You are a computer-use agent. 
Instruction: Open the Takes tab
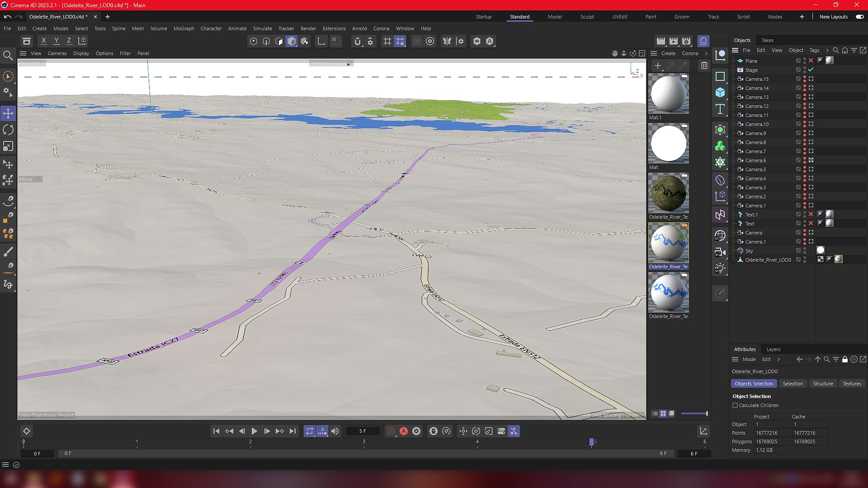click(x=767, y=40)
